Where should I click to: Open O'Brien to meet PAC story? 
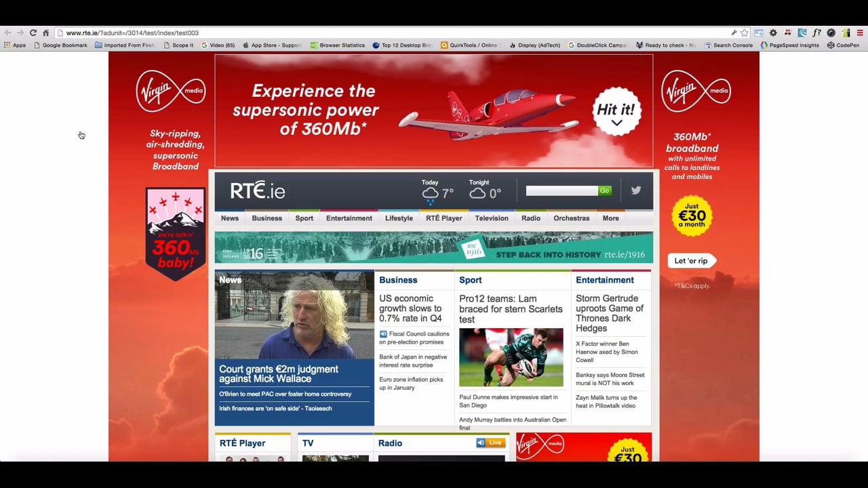click(x=285, y=394)
